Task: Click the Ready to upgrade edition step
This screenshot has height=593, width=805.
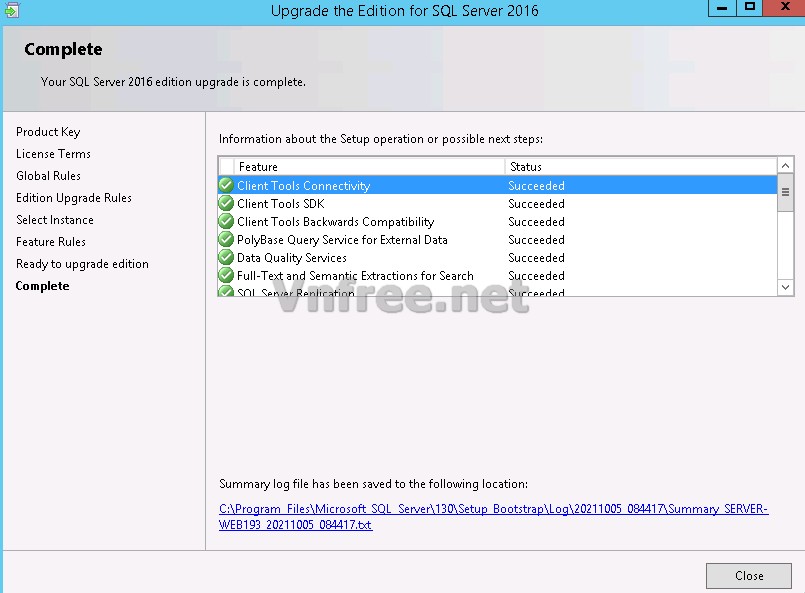Action: (x=82, y=264)
